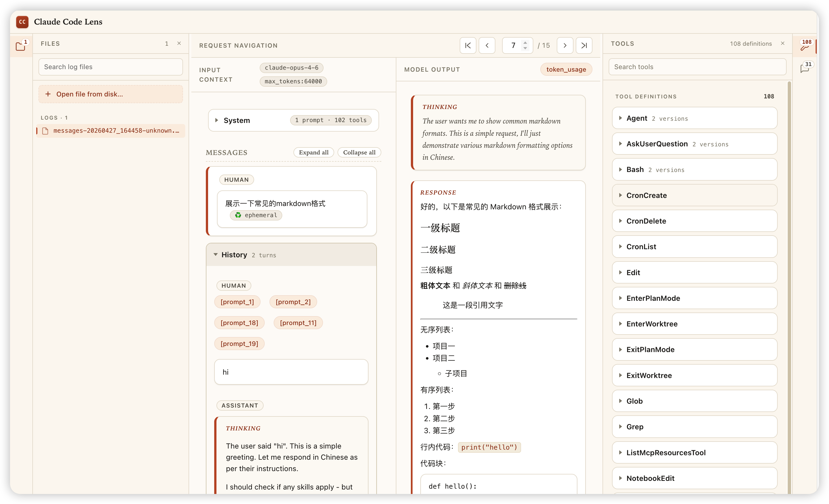
Task: Click the ASSISTANT role label
Action: (240, 406)
